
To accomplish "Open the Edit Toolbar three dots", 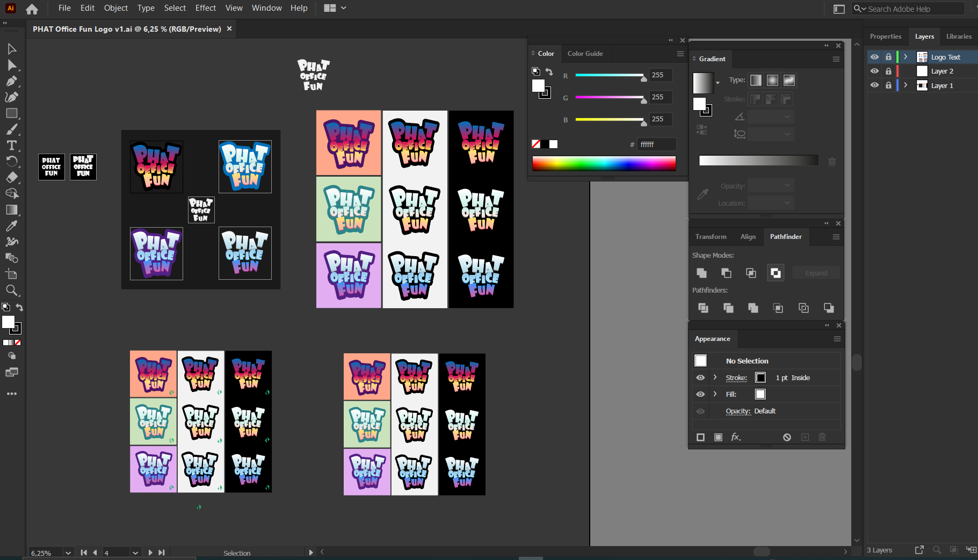I will 12,394.
